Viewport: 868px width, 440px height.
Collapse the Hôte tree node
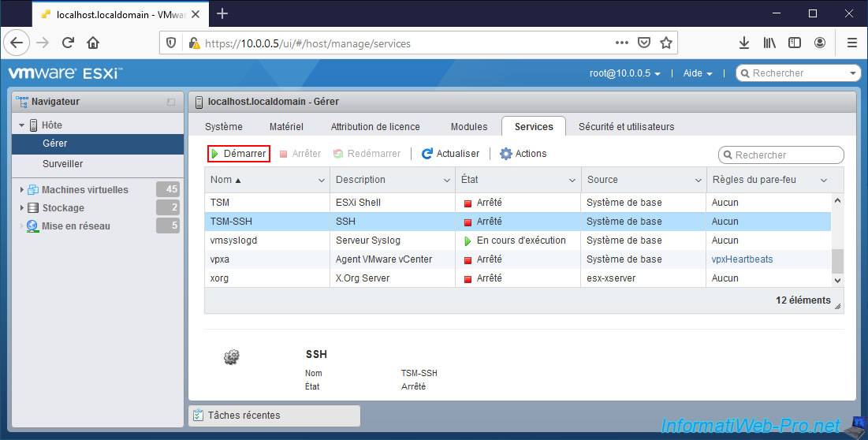coord(21,125)
